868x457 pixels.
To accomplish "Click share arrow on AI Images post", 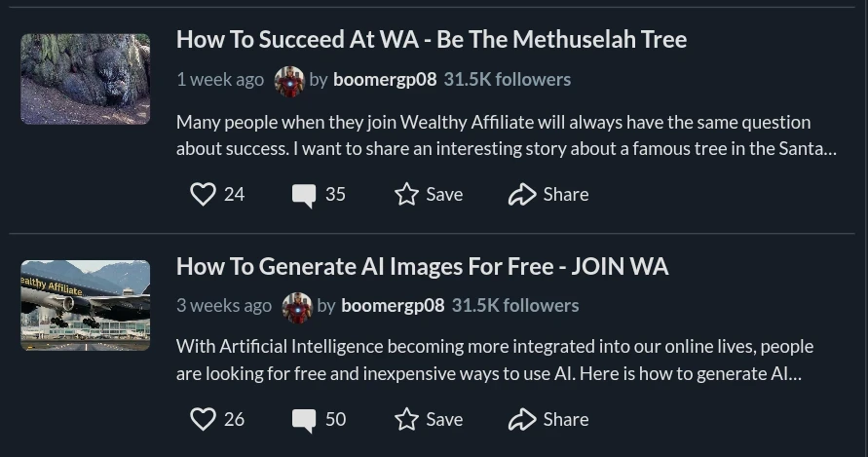I will pyautogui.click(x=522, y=419).
